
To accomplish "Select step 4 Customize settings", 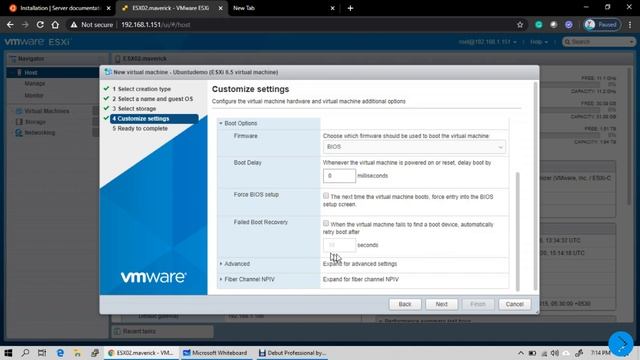I will 154,119.
